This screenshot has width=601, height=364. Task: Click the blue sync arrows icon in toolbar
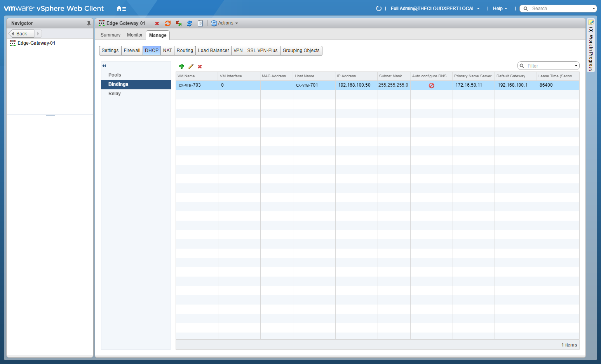pyautogui.click(x=190, y=23)
